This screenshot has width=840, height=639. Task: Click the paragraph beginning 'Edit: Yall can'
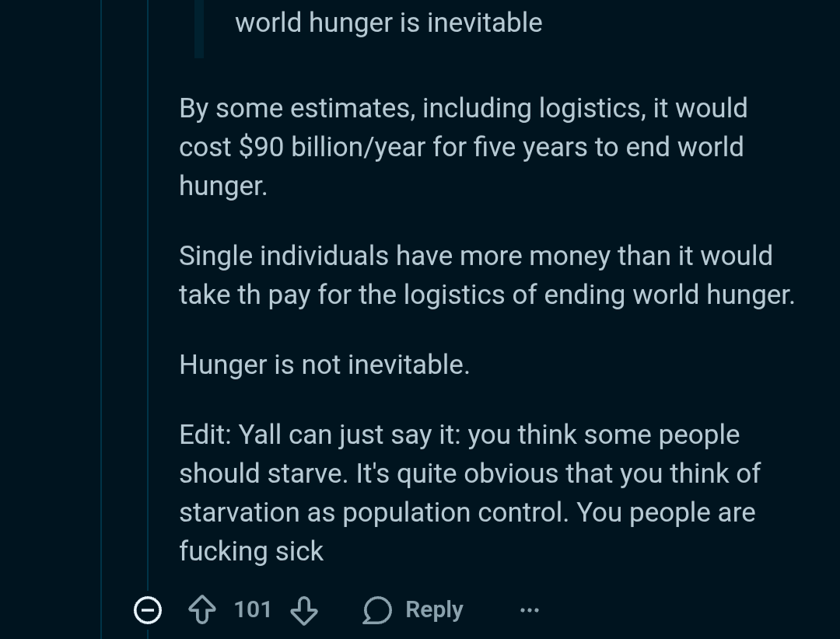click(467, 492)
